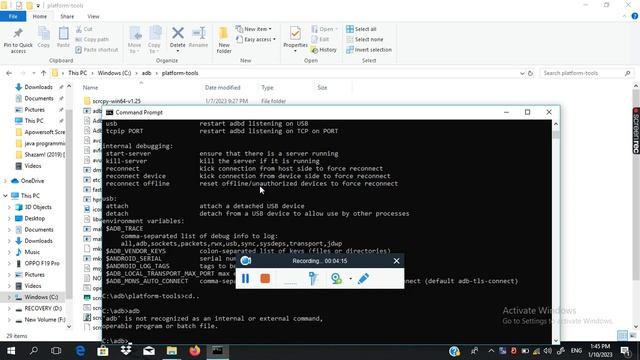Switch to the View ribbon tab
The width and height of the screenshot is (640, 360).
93,16
